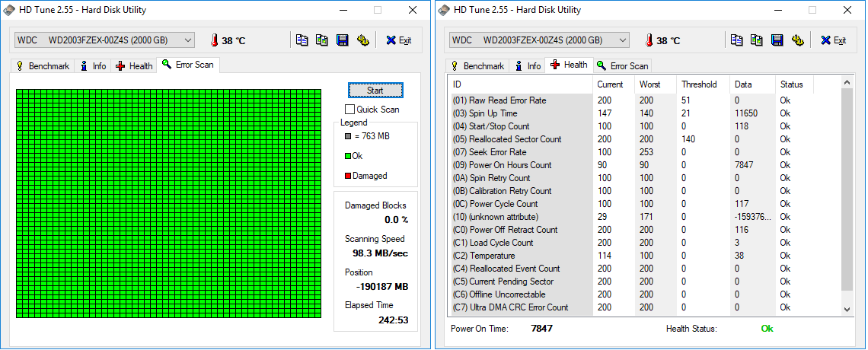Open options icon in Health window
Image resolution: width=868 pixels, height=350 pixels.
pos(797,40)
